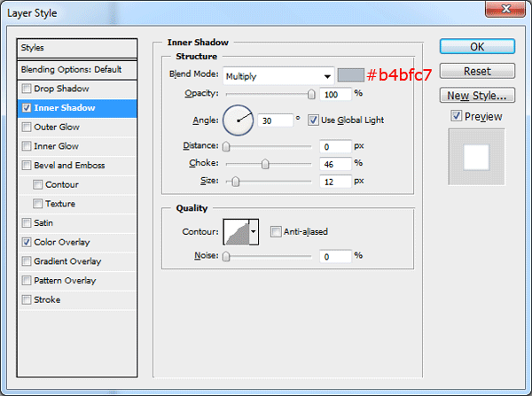Click the Reset button
The width and height of the screenshot is (532, 396).
click(477, 71)
